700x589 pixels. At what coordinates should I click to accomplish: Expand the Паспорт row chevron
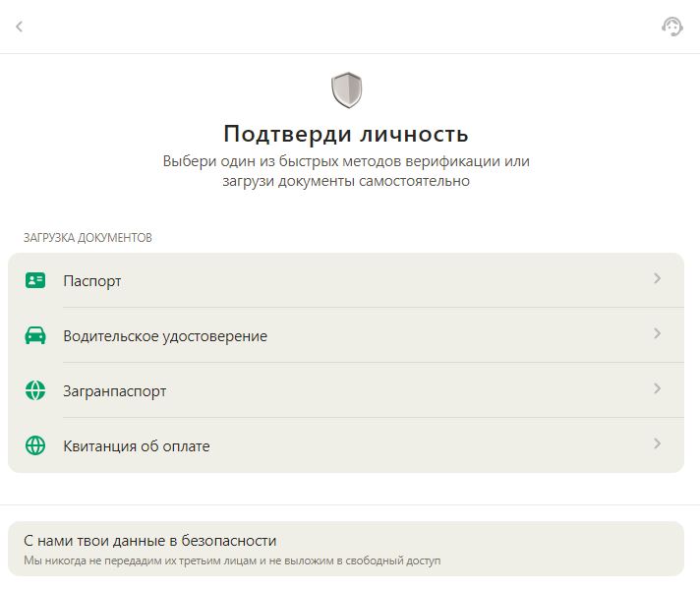click(657, 279)
